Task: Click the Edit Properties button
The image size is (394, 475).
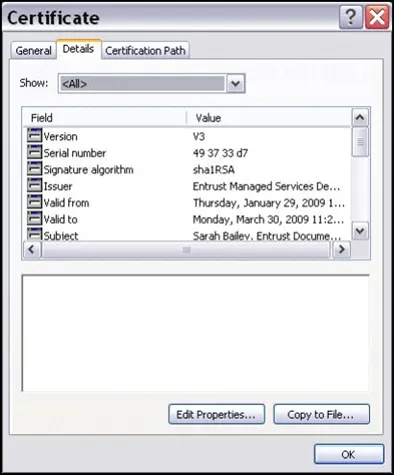Action: click(x=216, y=414)
